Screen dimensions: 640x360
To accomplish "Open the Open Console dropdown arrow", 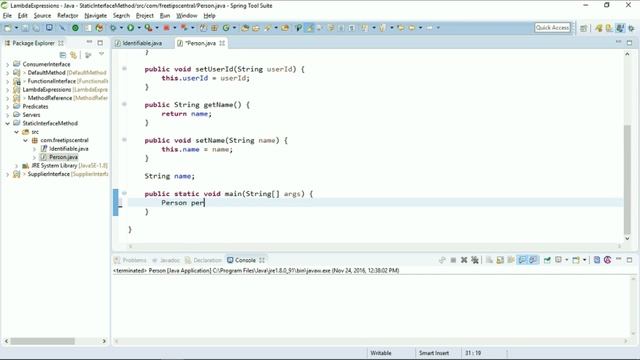I will tap(584, 260).
